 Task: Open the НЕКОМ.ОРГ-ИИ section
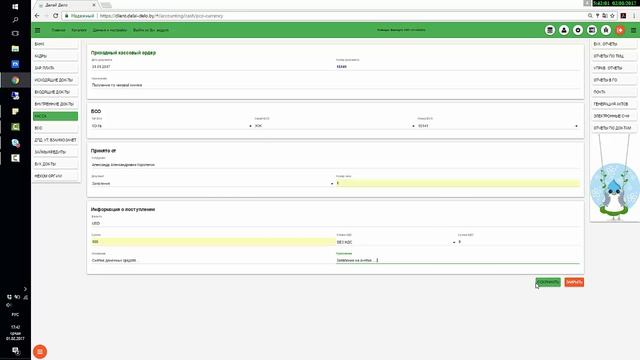coord(56,176)
